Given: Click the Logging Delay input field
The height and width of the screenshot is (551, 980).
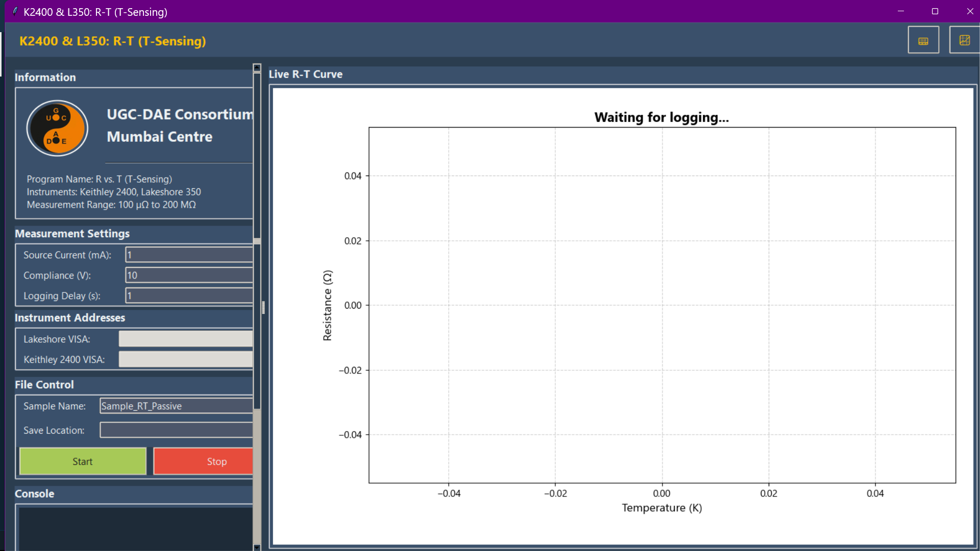Looking at the screenshot, I should pos(189,295).
